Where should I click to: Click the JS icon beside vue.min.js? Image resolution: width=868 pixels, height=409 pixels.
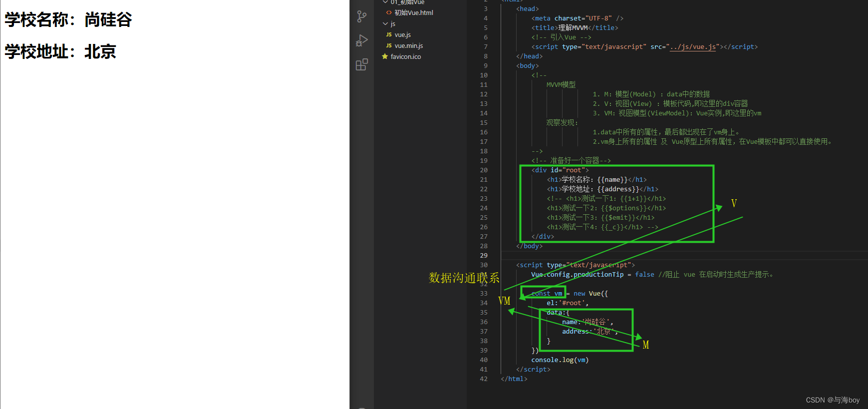coord(389,45)
